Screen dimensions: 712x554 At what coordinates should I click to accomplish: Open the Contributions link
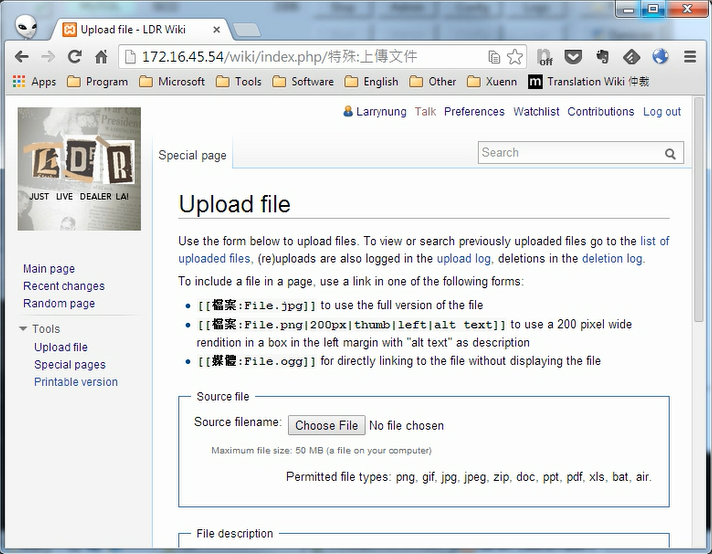(600, 112)
